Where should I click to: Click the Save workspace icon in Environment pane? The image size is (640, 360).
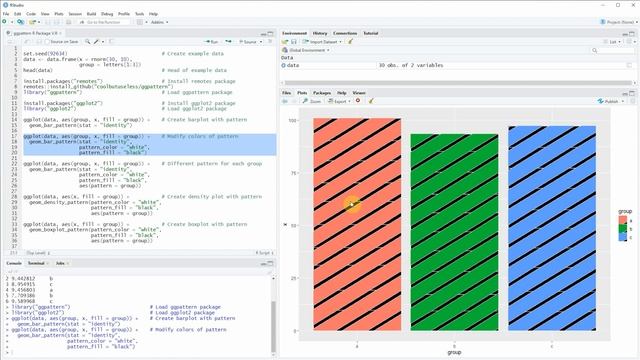[293, 42]
